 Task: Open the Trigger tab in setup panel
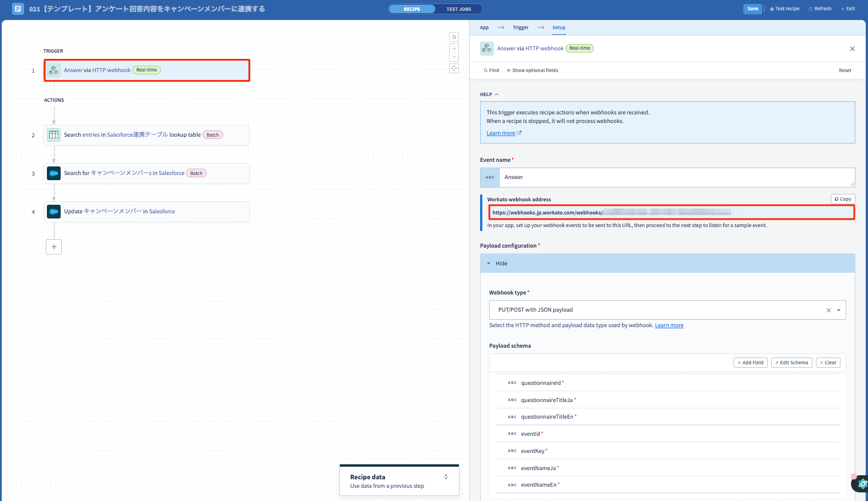pos(521,27)
